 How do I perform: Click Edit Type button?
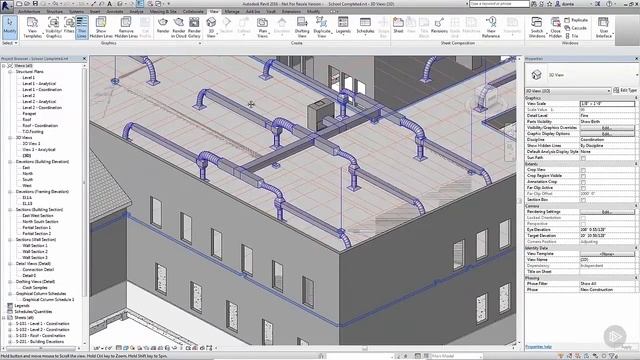click(x=624, y=90)
